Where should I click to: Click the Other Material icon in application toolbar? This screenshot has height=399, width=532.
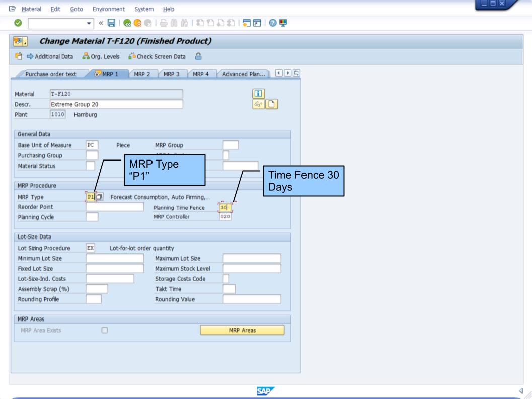pos(18,56)
